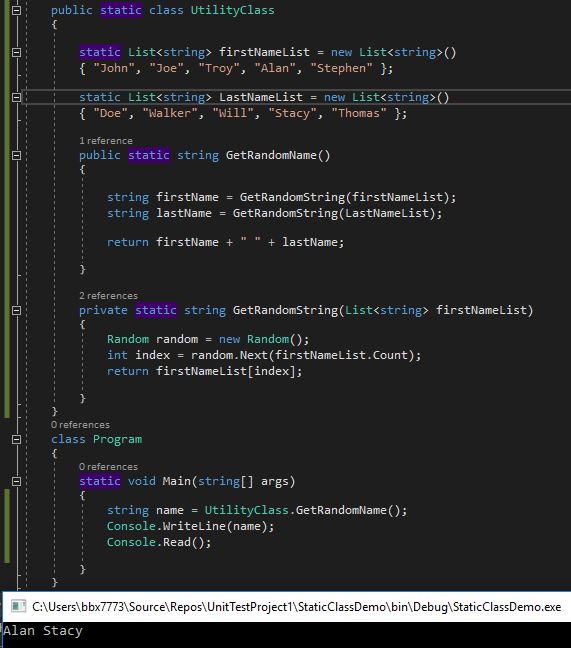571x648 pixels.
Task: Collapse the Program class outline
Action: (x=16, y=439)
